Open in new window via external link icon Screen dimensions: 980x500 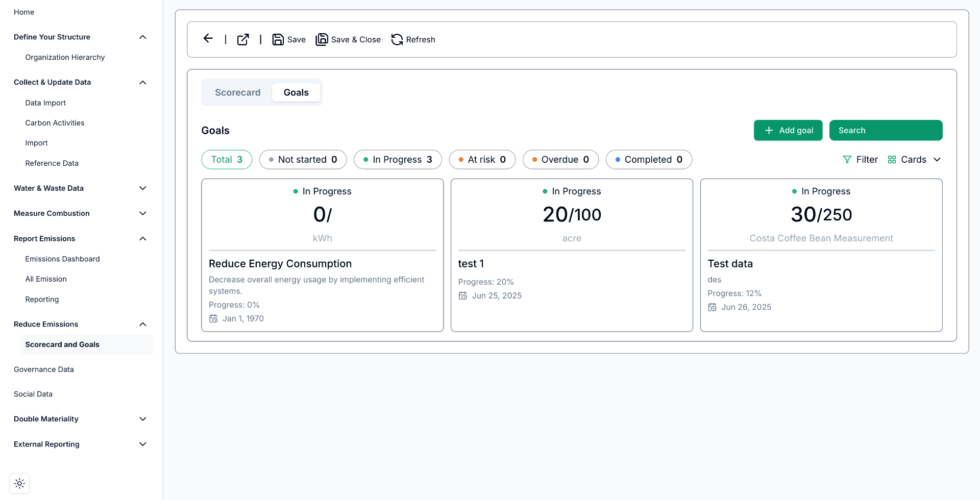click(243, 39)
